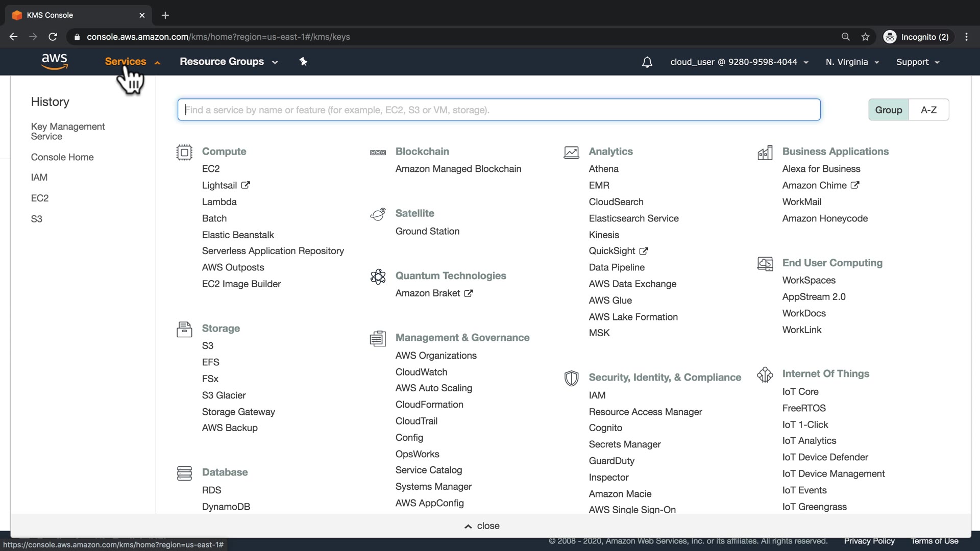The width and height of the screenshot is (980, 551).
Task: Open the notifications bell icon
Action: click(647, 62)
